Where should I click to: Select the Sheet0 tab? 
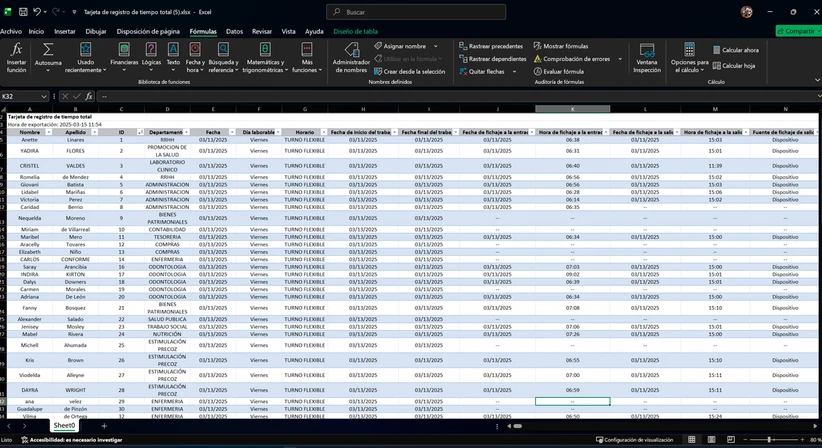[x=64, y=425]
